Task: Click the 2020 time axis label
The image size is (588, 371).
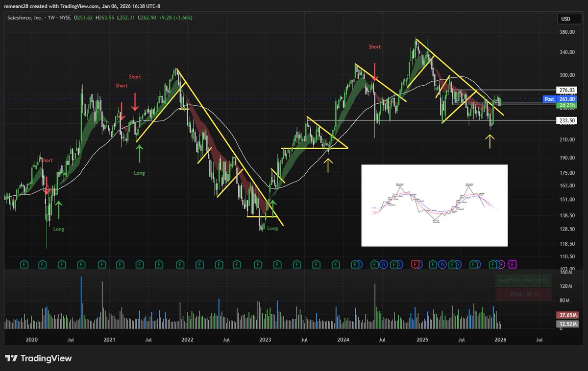Action: (x=31, y=339)
